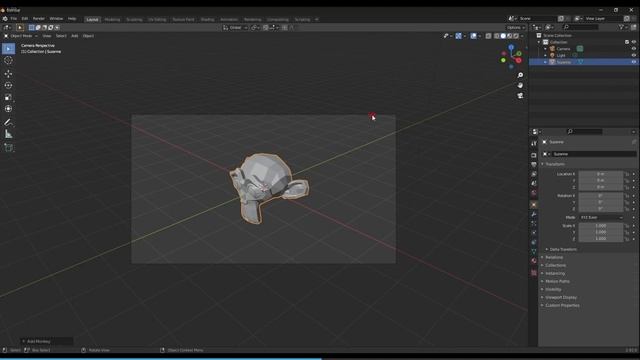Switch to solid viewport shading

coord(503,36)
